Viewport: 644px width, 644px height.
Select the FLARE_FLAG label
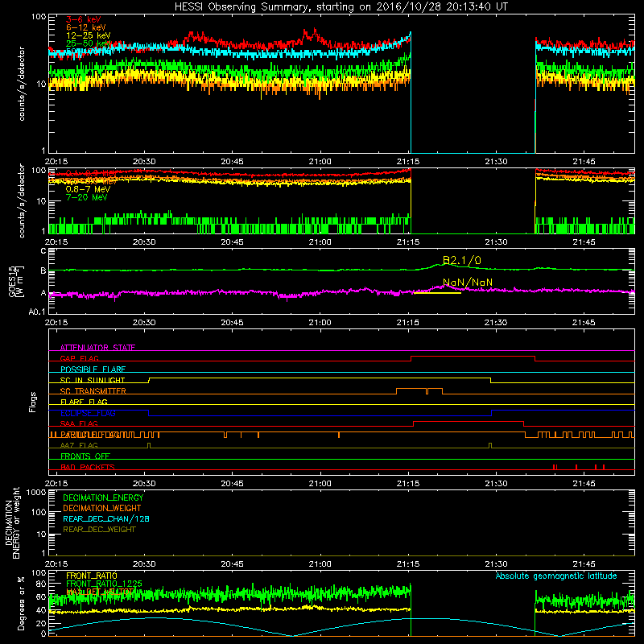point(84,402)
